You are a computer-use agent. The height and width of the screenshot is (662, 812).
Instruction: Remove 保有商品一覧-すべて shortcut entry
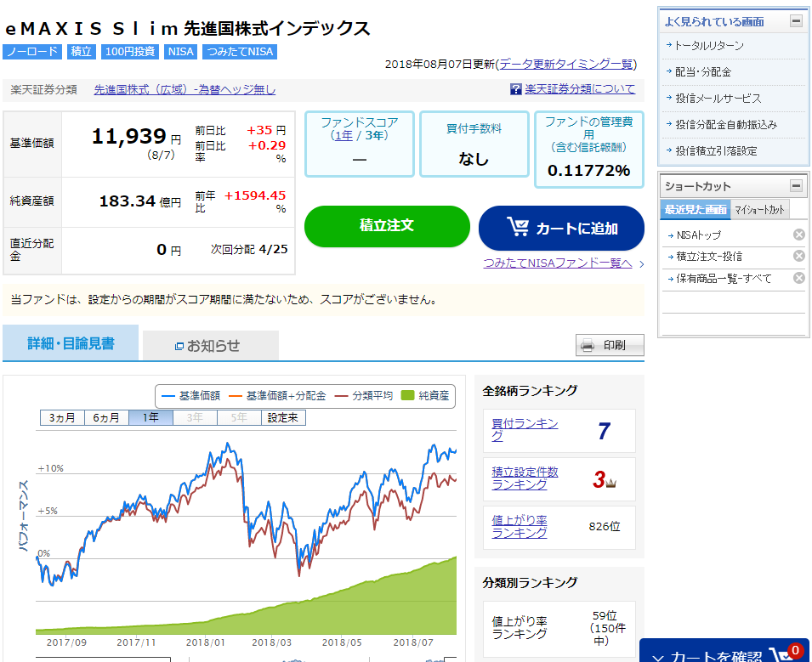(799, 278)
